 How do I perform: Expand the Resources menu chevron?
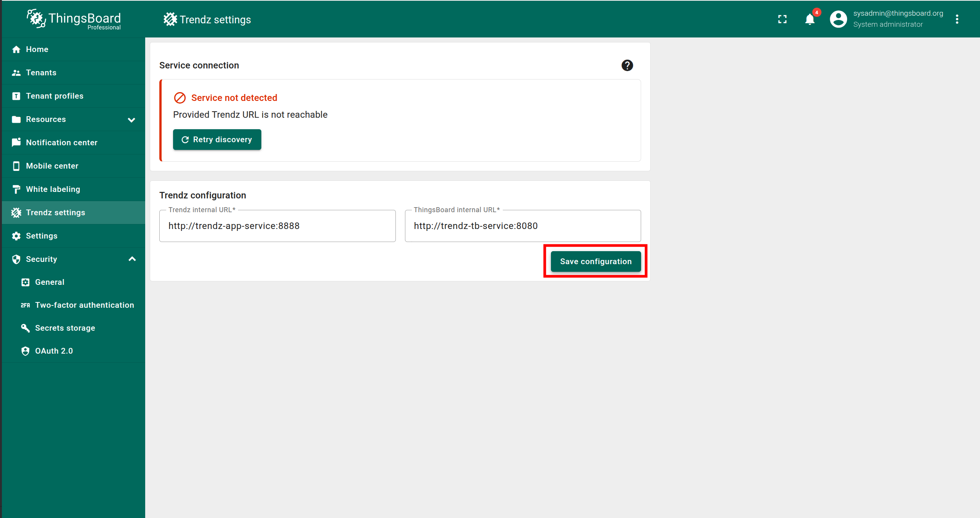(131, 120)
